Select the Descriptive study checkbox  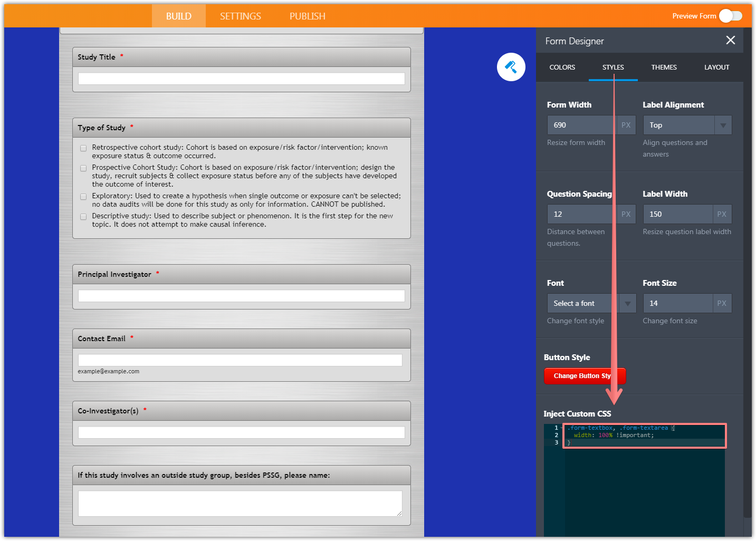(x=83, y=217)
